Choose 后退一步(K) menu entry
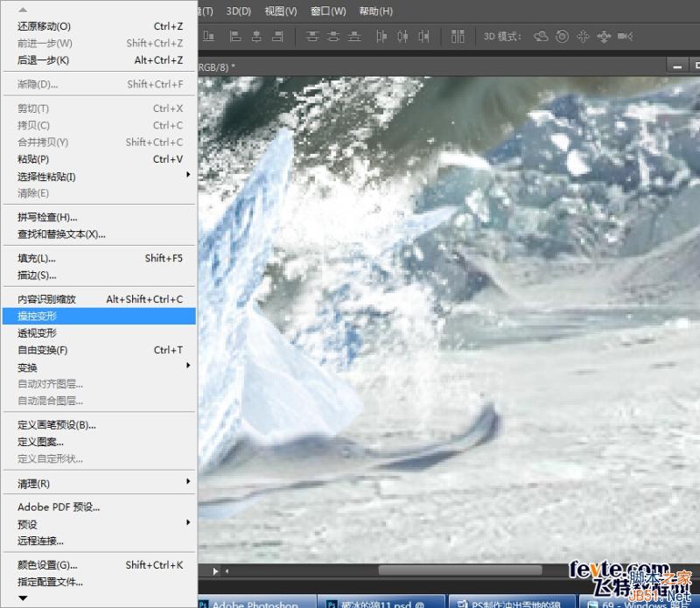700x608 pixels. [x=99, y=60]
